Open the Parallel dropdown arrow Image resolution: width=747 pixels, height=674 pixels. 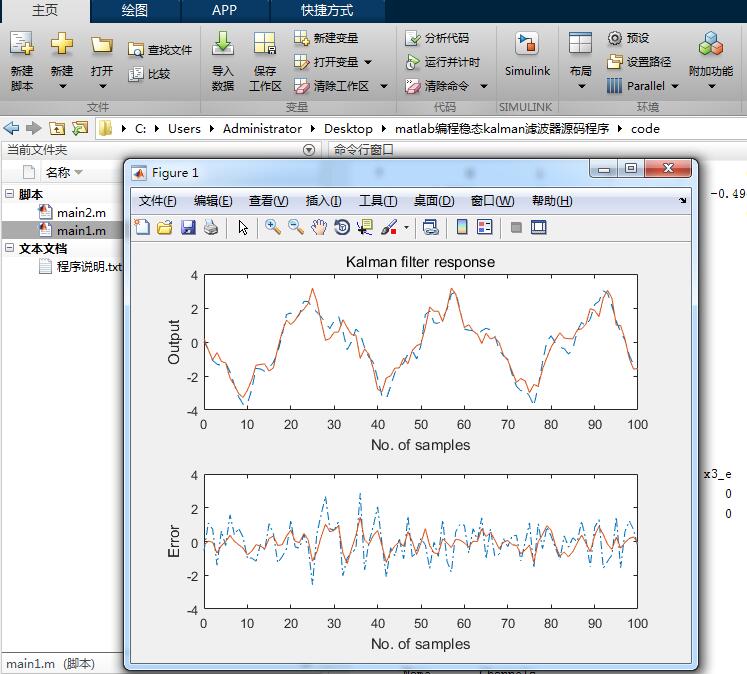(x=675, y=86)
